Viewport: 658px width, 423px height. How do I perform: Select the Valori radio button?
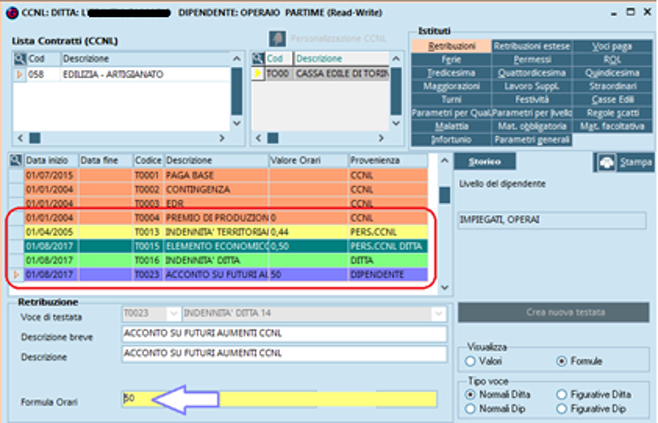tap(470, 361)
